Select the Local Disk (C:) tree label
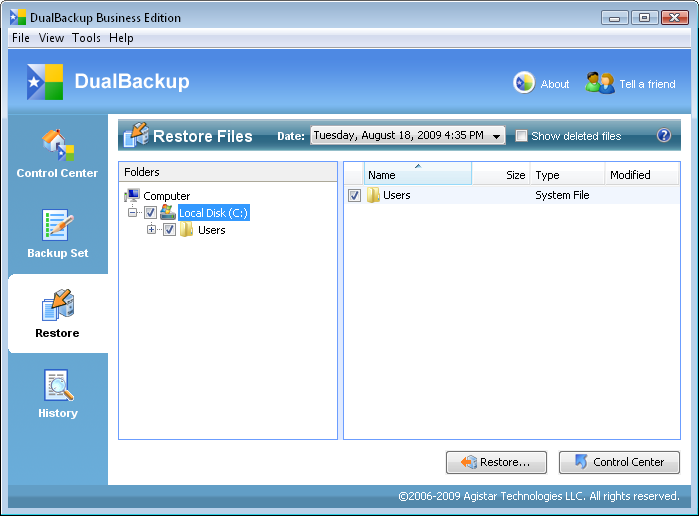Screen dimensions: 699x516 pos(214,213)
